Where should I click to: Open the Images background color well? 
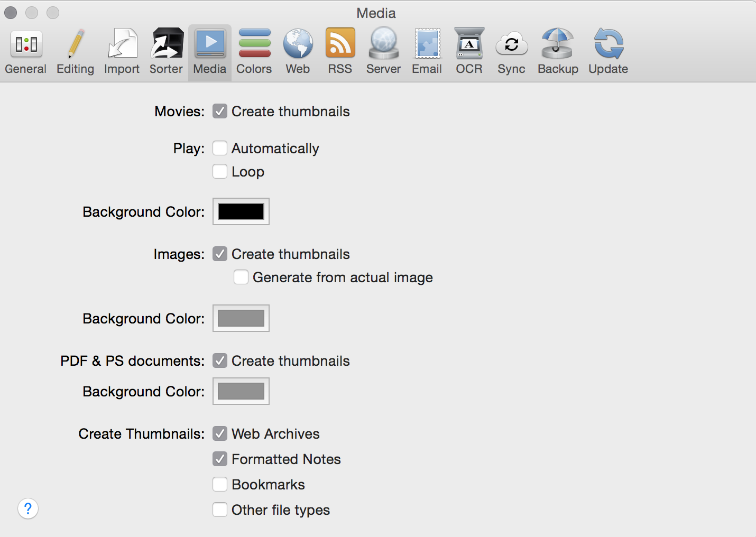[x=241, y=318]
